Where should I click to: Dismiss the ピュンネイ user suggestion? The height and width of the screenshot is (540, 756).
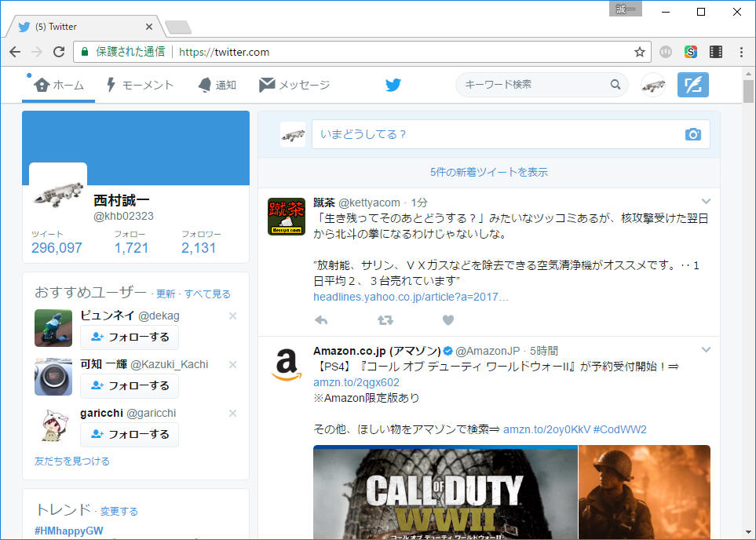click(x=232, y=316)
